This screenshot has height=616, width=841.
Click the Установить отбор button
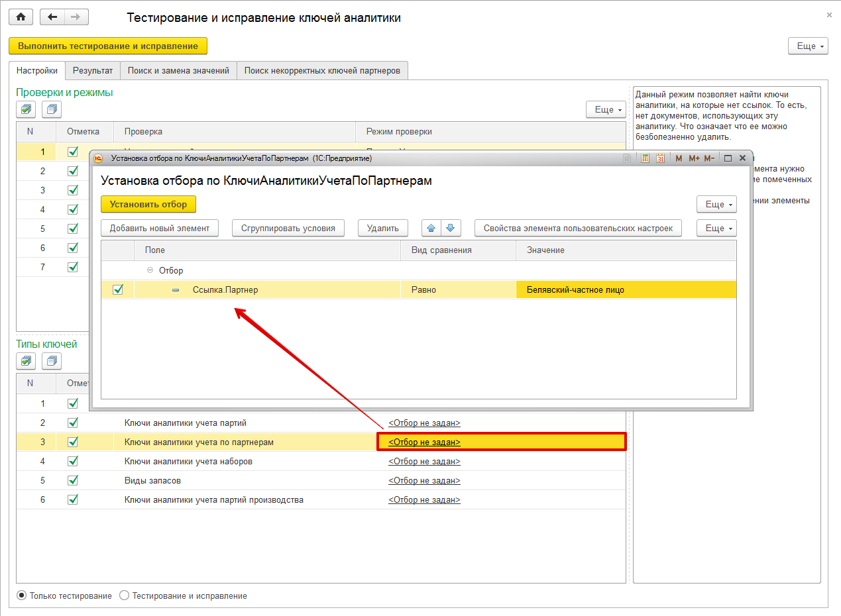[148, 204]
